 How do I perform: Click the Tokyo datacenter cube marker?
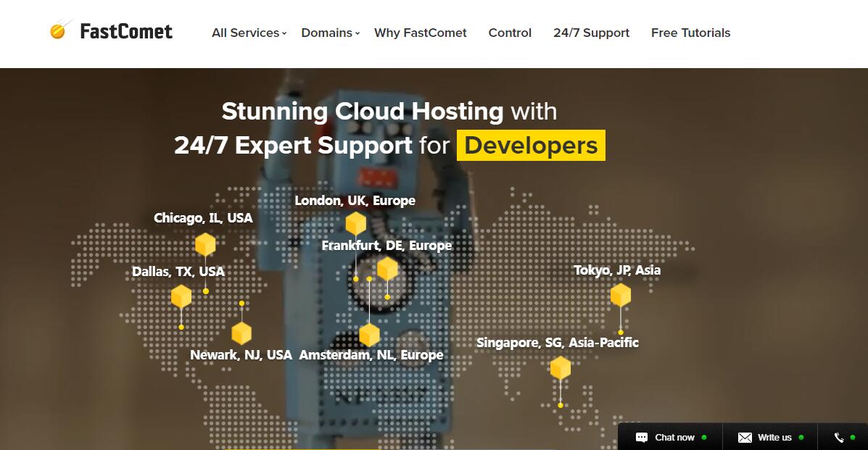click(x=621, y=295)
